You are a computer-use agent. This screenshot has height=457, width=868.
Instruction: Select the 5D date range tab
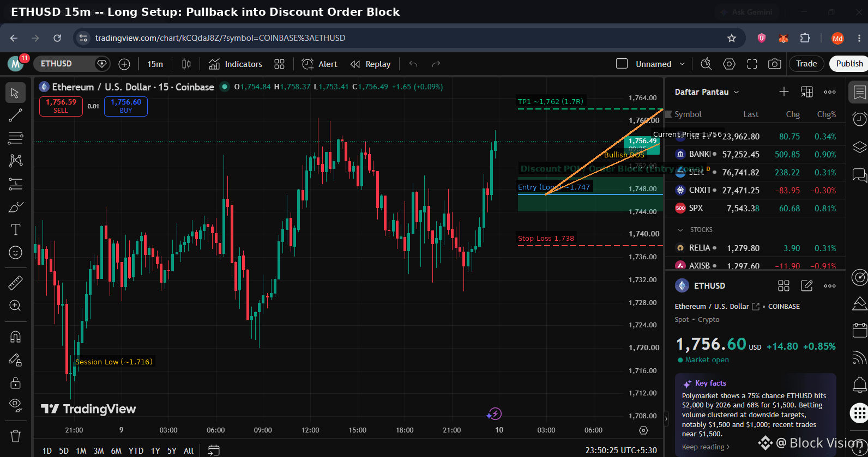click(64, 450)
